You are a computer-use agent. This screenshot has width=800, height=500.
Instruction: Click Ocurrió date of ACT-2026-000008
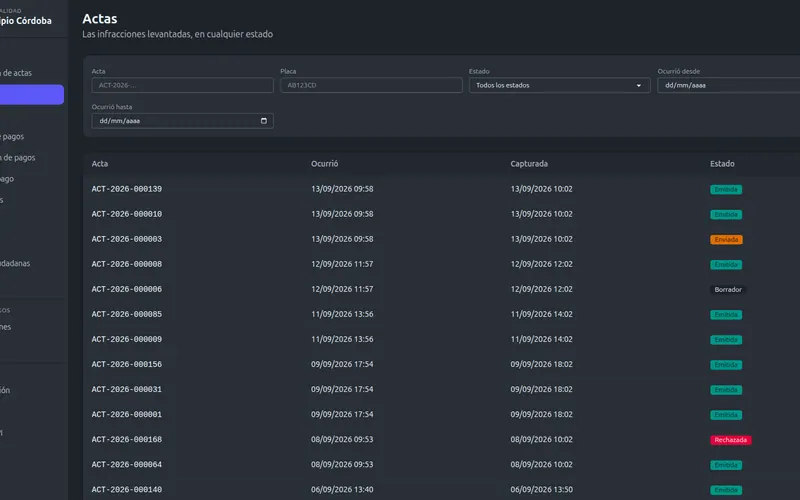coord(342,264)
